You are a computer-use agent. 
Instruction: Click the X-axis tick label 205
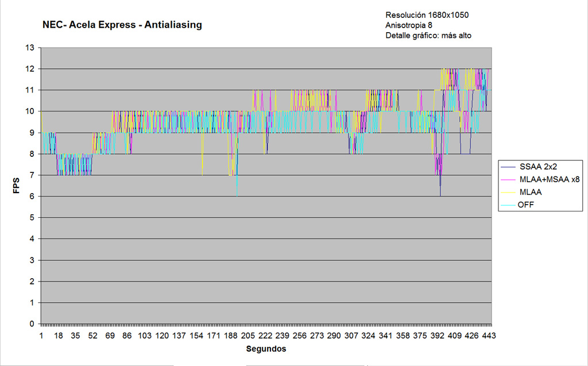pos(248,335)
